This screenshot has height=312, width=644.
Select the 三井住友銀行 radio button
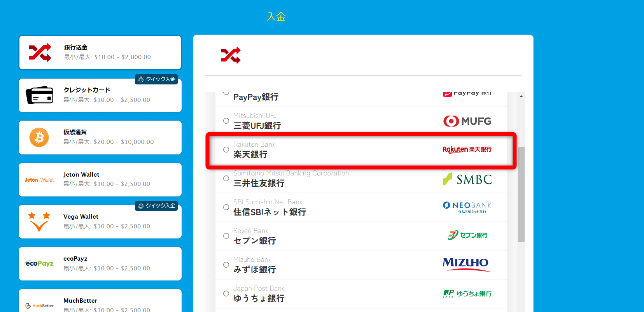[x=226, y=179]
